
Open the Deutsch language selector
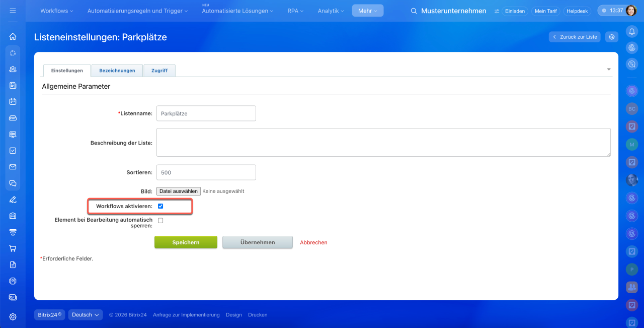(x=86, y=315)
